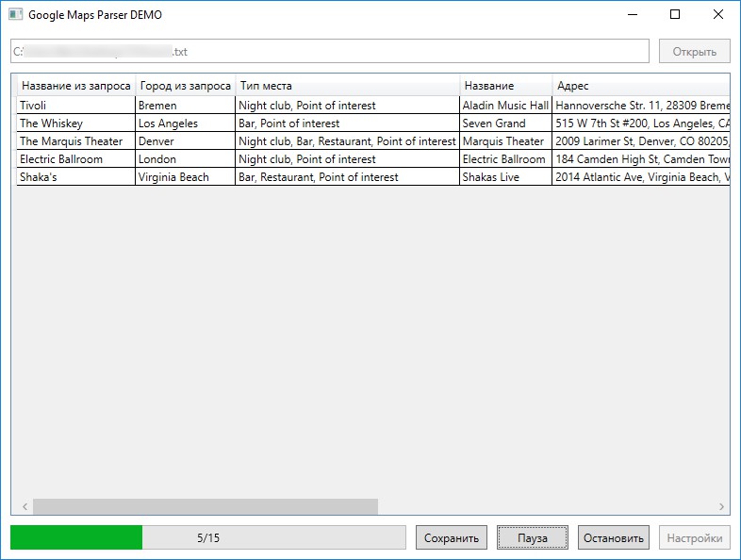Viewport: 741px width, 560px height.
Task: Select the Hannoversche Str. 11 address cell
Action: coord(641,105)
